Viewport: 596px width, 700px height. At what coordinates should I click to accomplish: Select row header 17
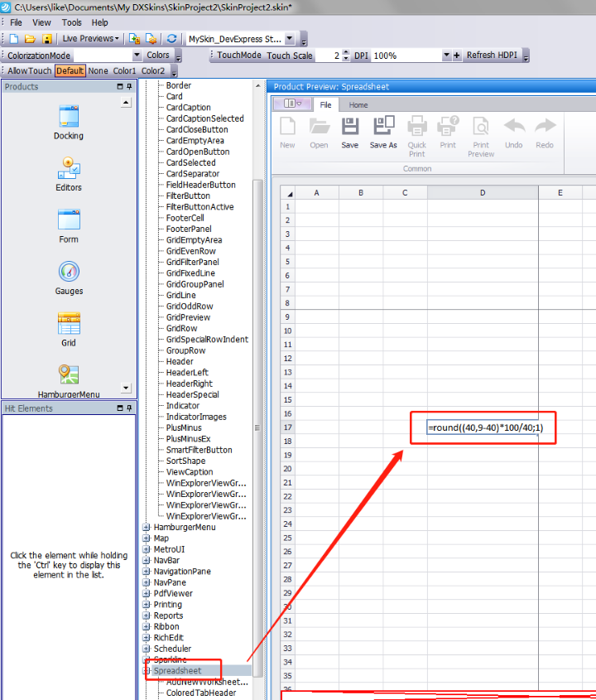click(x=288, y=427)
